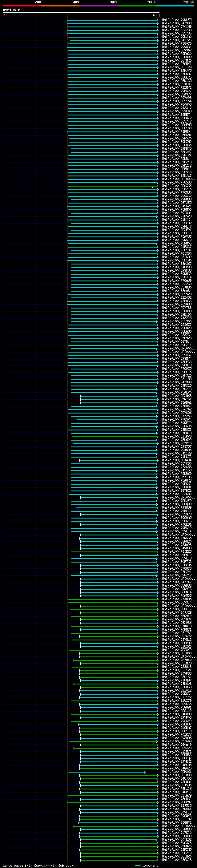
Task: Click the green ~80% identity color band
Action: click(137, 6)
